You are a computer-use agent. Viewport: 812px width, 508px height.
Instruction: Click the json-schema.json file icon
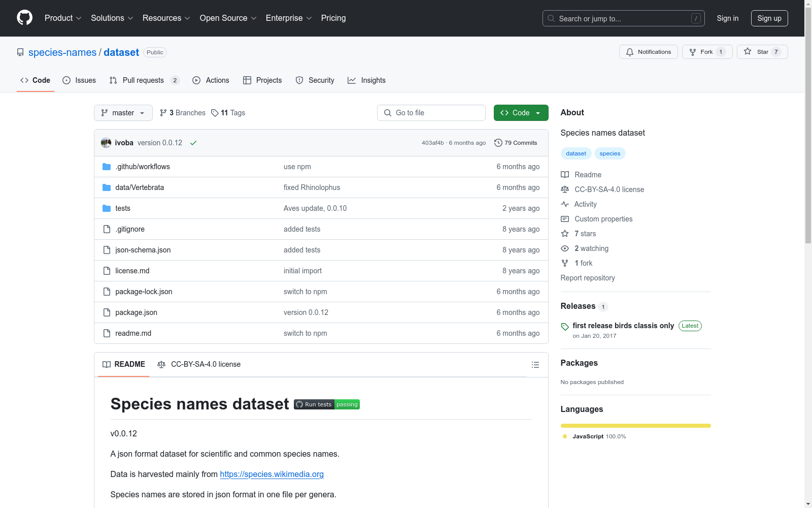tap(107, 250)
